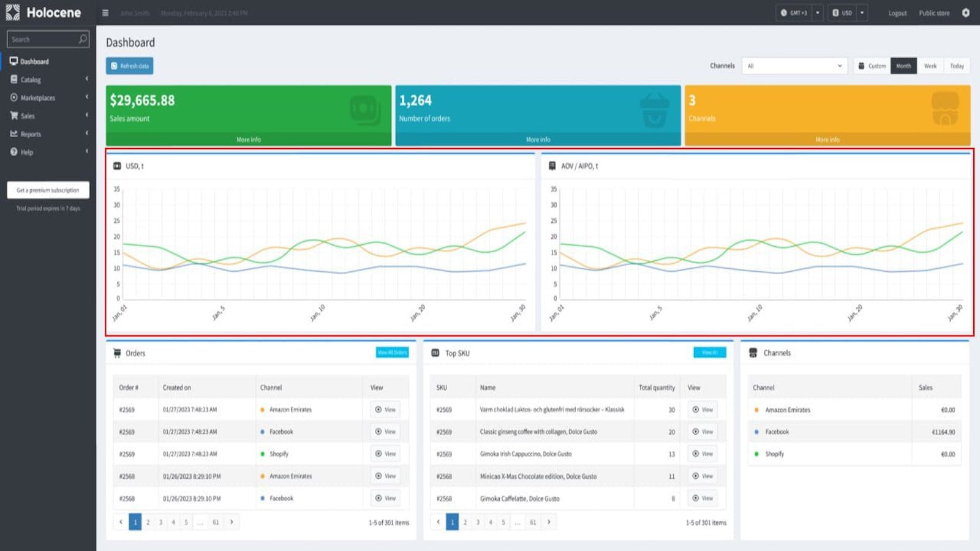Click the Help question mark icon
This screenshot has width=980, height=551.
(13, 152)
